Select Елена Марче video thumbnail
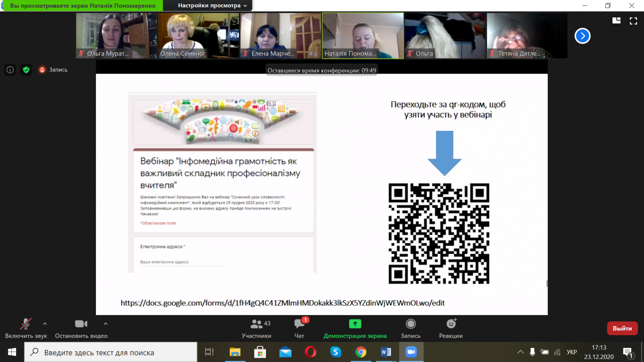Viewport: 644px width, 362px height. pyautogui.click(x=280, y=35)
